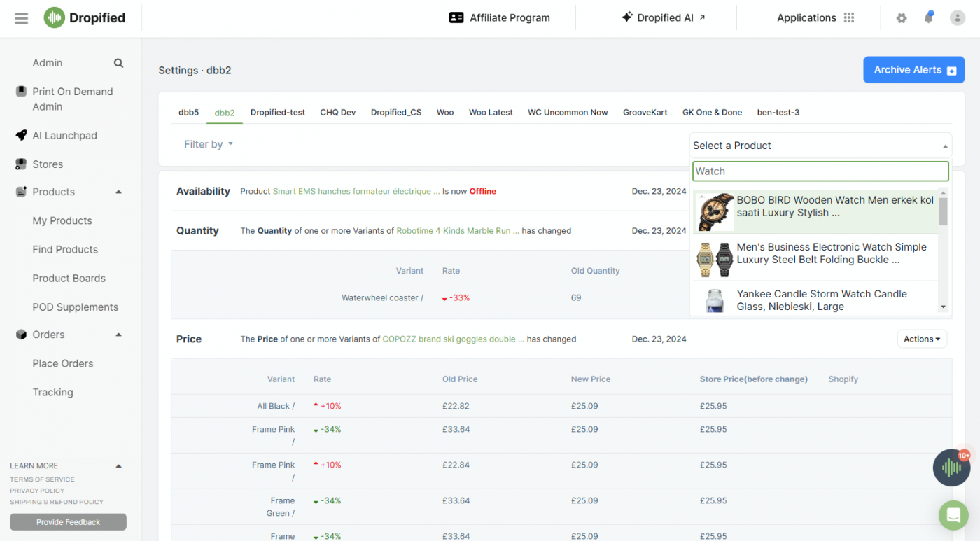
Task: Select the BOBO BIRD Wooden Watch option
Action: pyautogui.click(x=815, y=212)
